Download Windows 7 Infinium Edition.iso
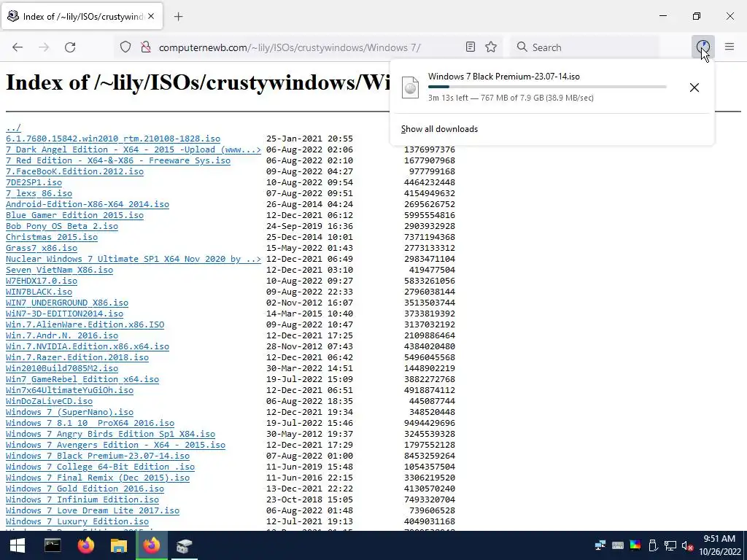This screenshot has height=560, width=747. [82, 500]
